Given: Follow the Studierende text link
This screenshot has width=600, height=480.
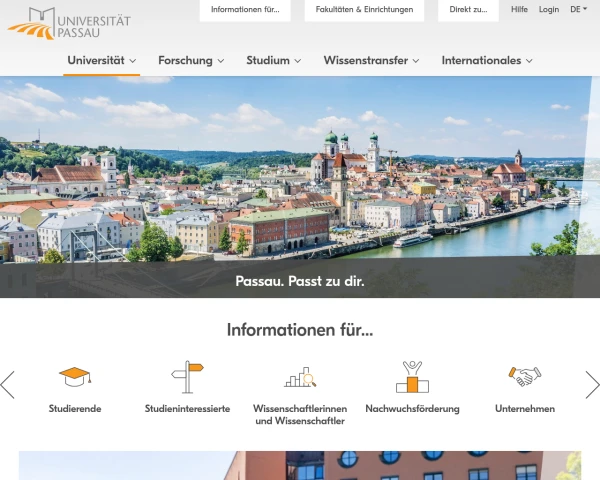Looking at the screenshot, I should (75, 408).
